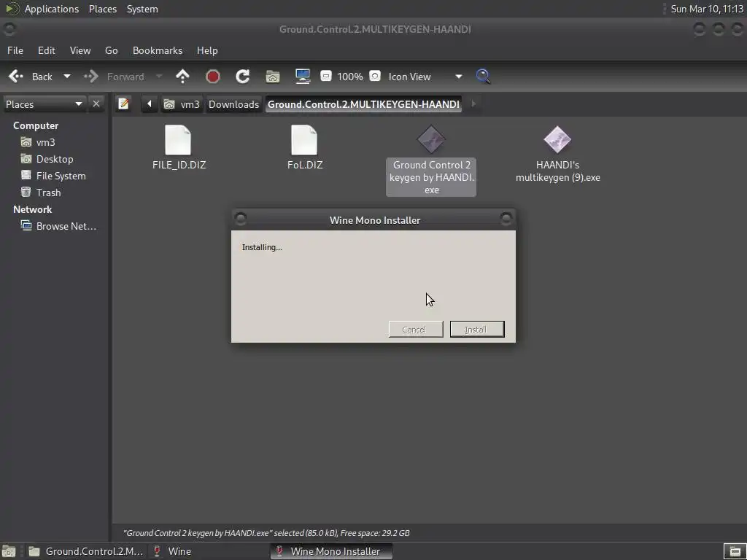Switch to Ground.Control.2.M... taskbar window

pos(86,551)
